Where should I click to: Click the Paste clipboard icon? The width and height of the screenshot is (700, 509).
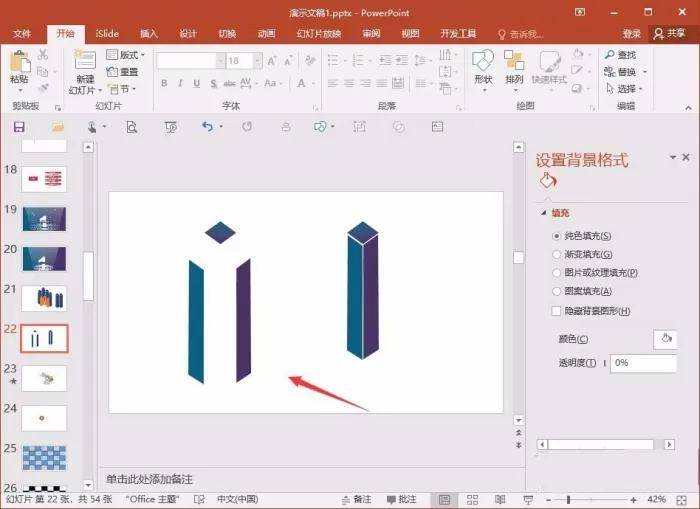click(x=20, y=62)
